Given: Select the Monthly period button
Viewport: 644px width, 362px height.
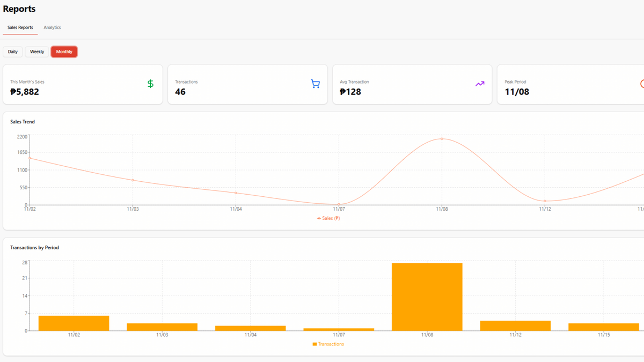Looking at the screenshot, I should pyautogui.click(x=64, y=52).
